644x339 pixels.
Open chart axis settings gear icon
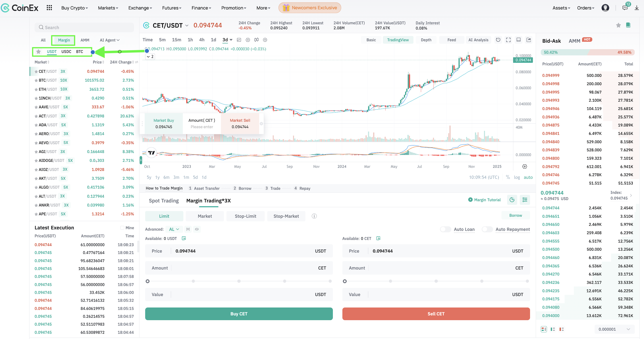tap(525, 166)
